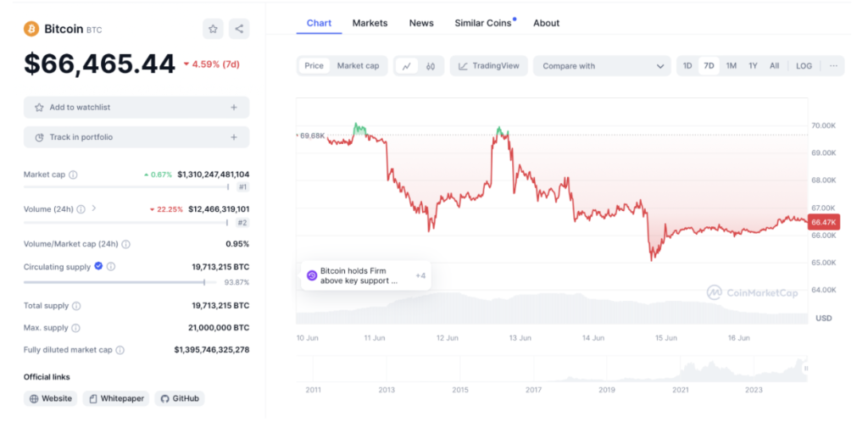The width and height of the screenshot is (868, 433).
Task: Click the Market cap rank bar
Action: 126,187
